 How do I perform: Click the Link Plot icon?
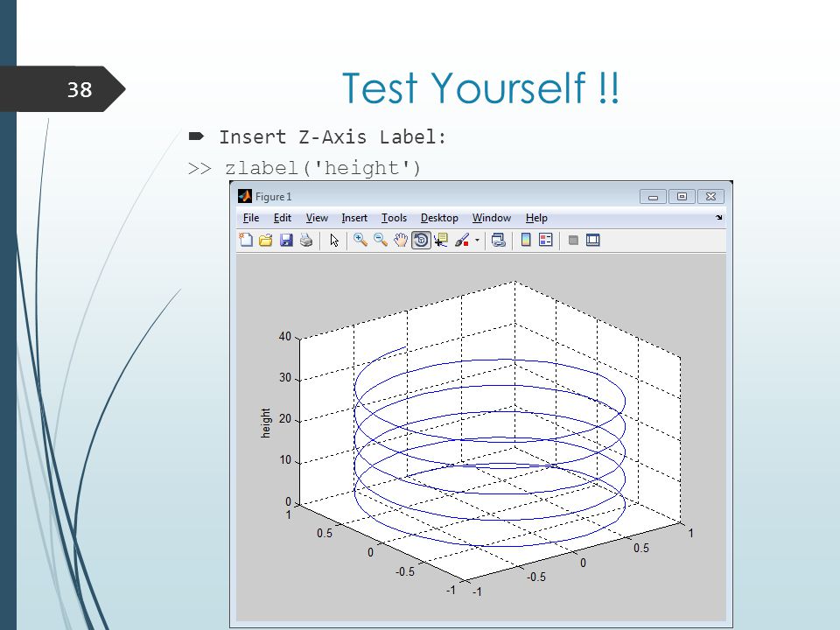click(499, 240)
